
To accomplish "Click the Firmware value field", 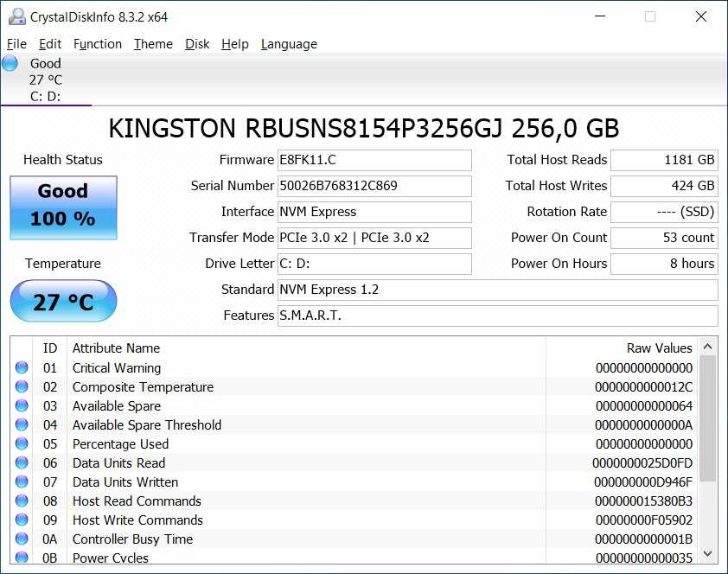I will coord(374,160).
